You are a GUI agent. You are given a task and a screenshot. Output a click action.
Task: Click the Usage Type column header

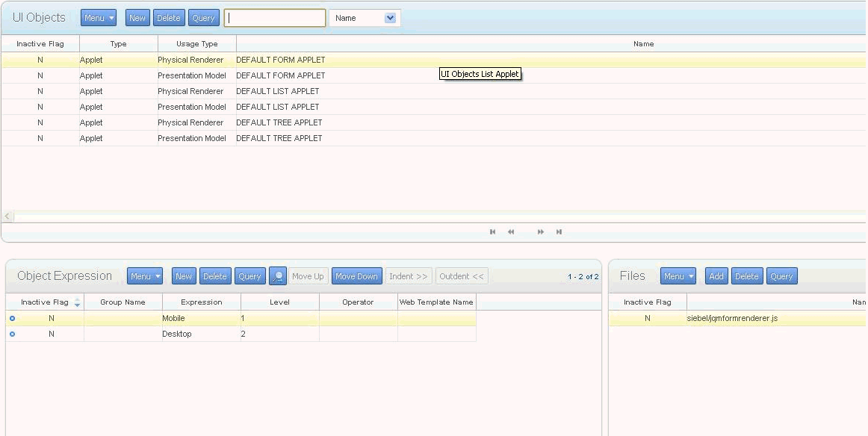(x=197, y=44)
